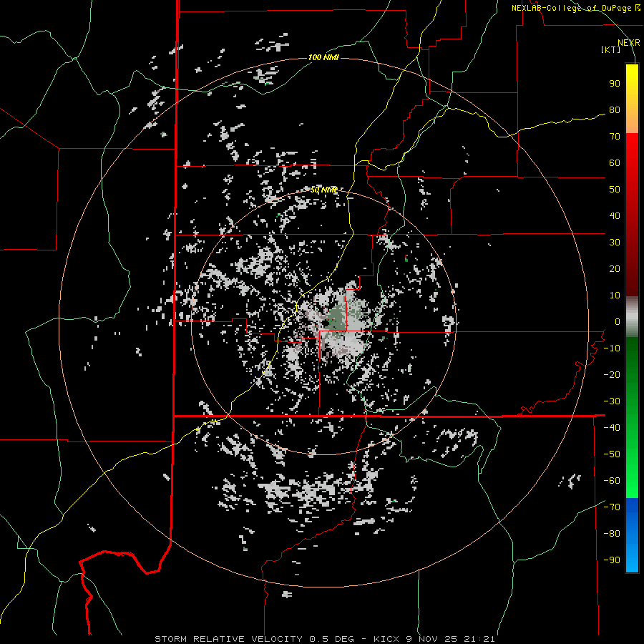Click the NEXLAB-College of DuPage label
Viewport: 644px width, 644px height.
tap(576, 8)
